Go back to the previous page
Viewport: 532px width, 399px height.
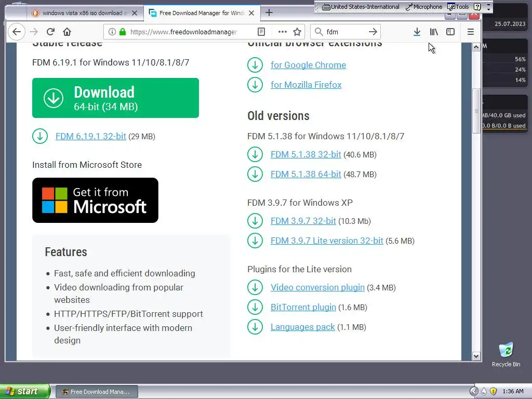coord(16,32)
